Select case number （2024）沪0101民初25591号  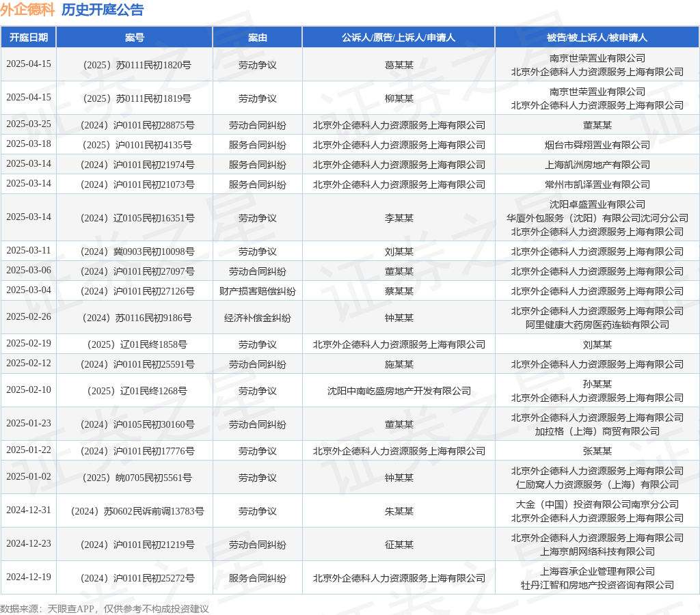click(x=135, y=365)
